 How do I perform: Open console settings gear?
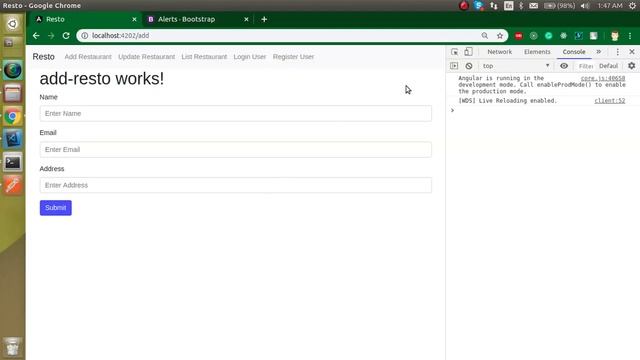click(631, 66)
